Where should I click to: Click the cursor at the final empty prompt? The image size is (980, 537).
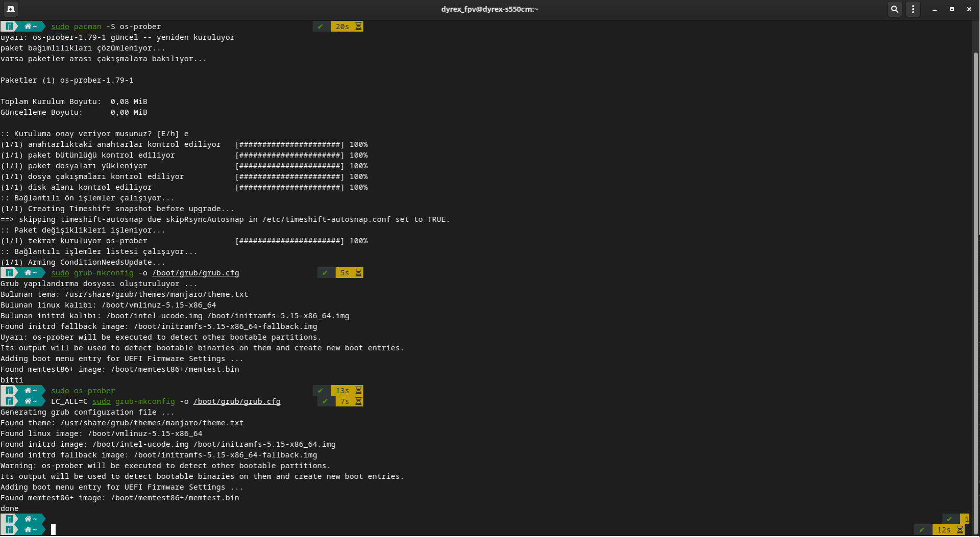click(x=53, y=530)
